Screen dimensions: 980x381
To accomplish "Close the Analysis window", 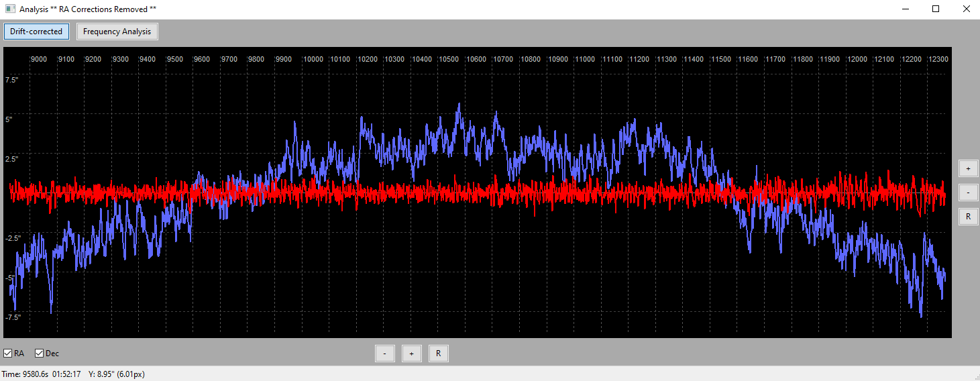I will click(x=965, y=9).
